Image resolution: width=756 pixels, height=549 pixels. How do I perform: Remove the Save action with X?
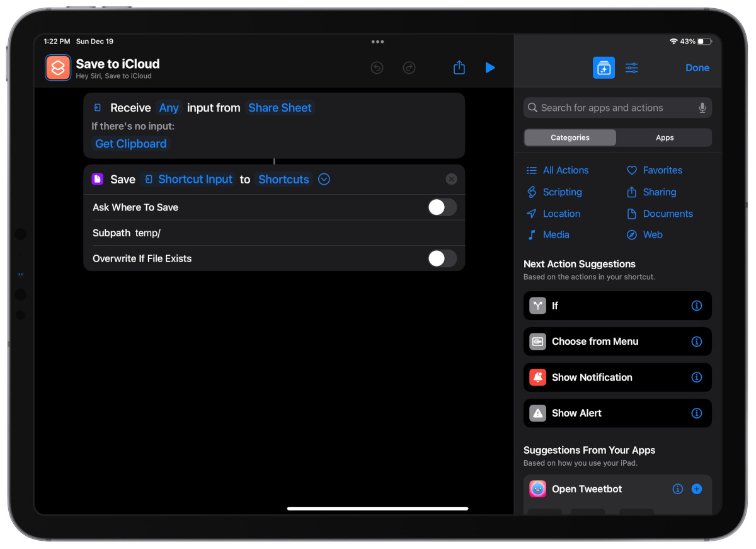(x=451, y=180)
